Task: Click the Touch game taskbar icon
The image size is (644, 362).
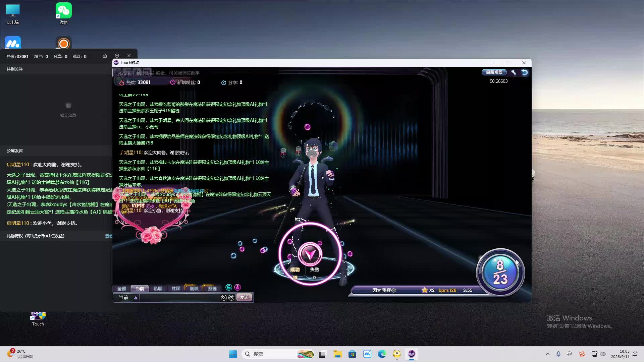Action: (412, 354)
